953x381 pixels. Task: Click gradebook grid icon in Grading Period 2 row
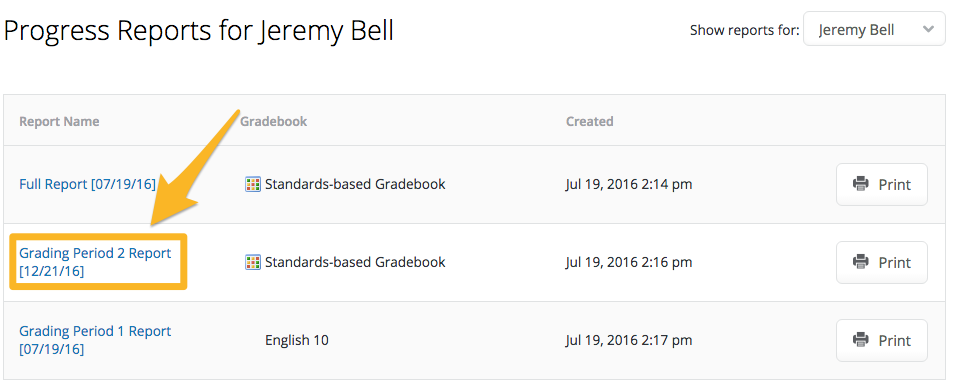[x=253, y=262]
